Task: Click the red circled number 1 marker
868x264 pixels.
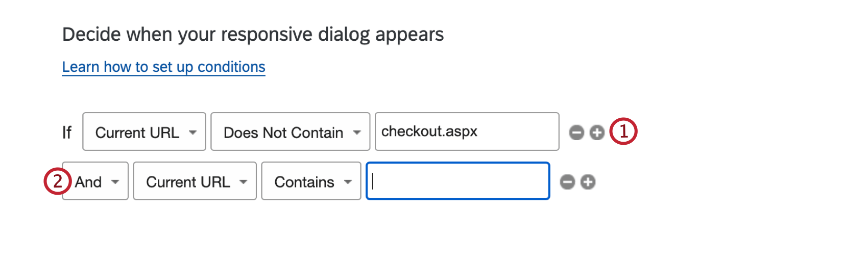Action: coord(623,131)
